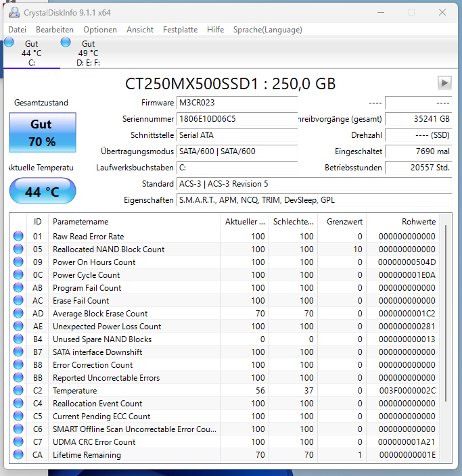The height and width of the screenshot is (476, 462).
Task: Click status orb for Current Pending ECC Count
Action: point(18,416)
